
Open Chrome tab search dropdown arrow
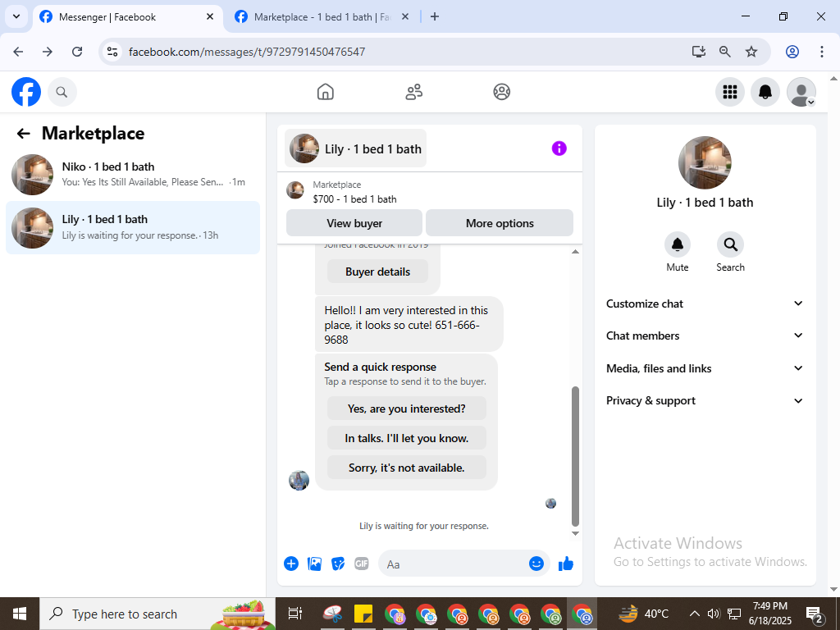coord(16,16)
